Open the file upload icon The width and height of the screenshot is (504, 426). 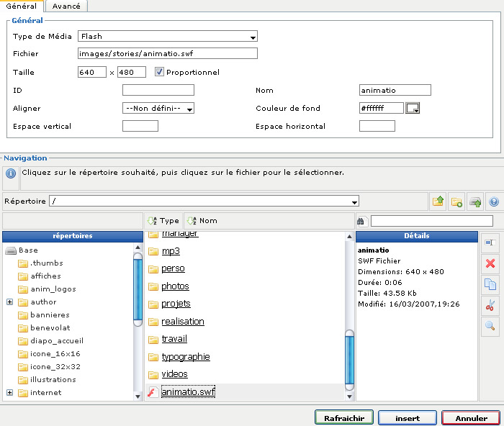[475, 202]
